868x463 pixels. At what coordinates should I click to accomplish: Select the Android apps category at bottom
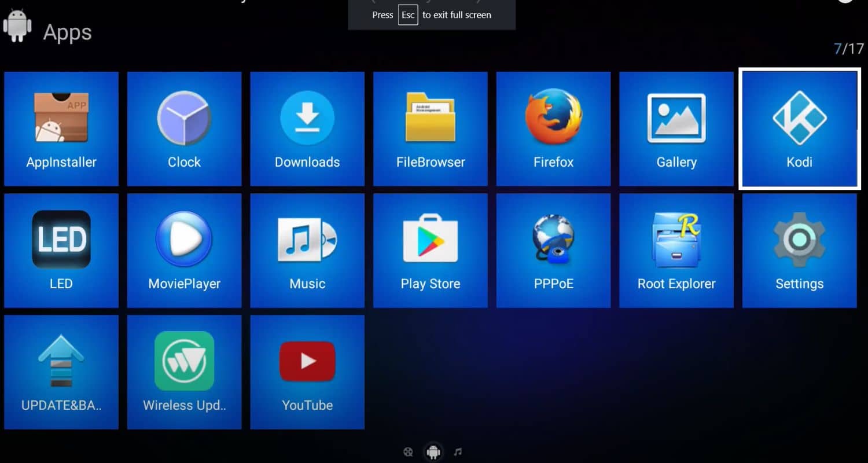click(x=433, y=451)
